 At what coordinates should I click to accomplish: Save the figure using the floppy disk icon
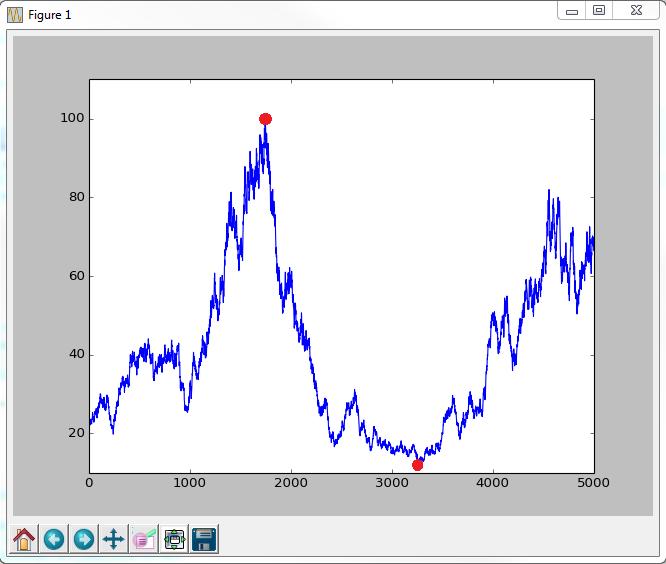pyautogui.click(x=205, y=540)
